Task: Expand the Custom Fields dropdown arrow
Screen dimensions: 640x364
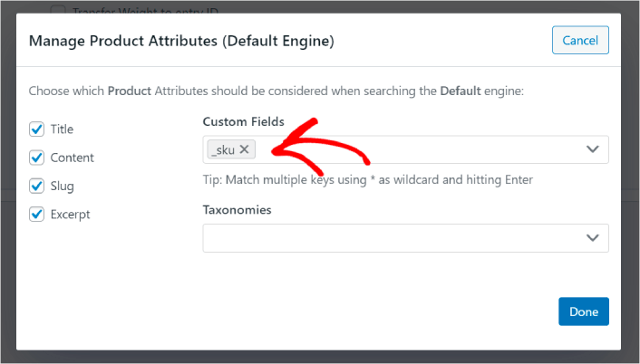Action: 593,149
